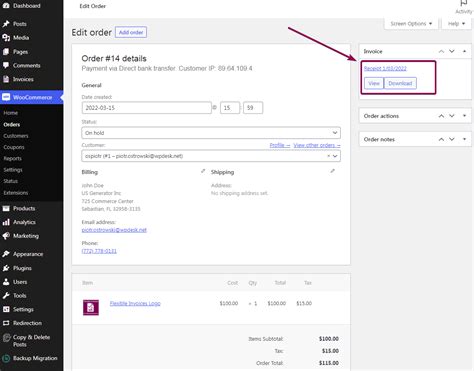Go to Coupons in WooCommerce menu
This screenshot has width=474, height=371.
point(14,147)
